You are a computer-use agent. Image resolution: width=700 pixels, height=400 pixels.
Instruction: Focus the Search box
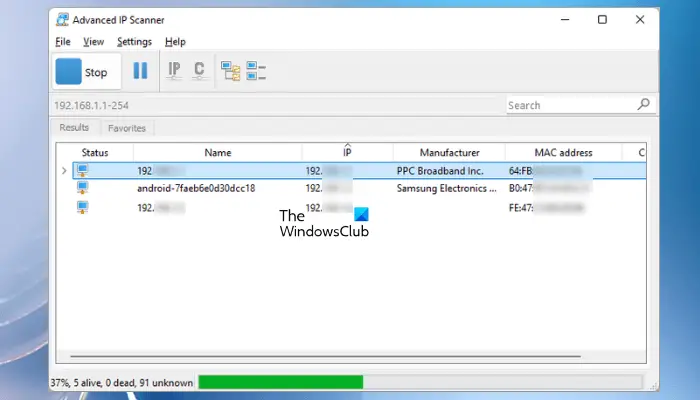[x=571, y=105]
